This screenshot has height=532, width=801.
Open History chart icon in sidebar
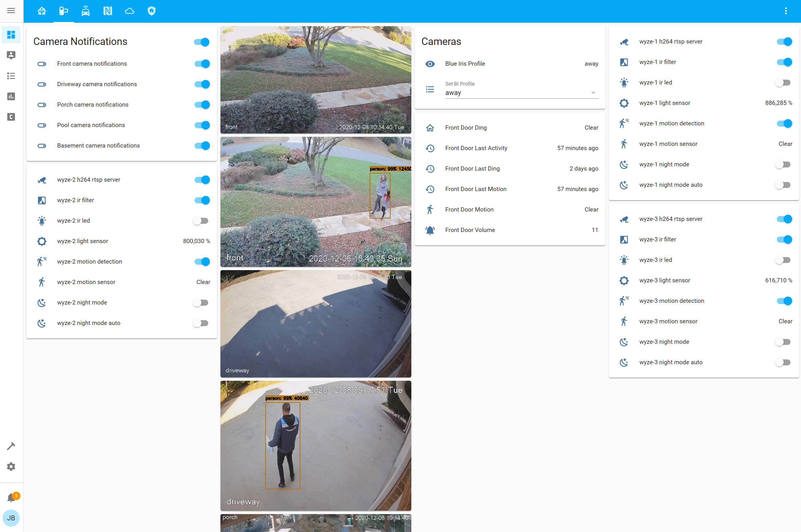(x=11, y=96)
